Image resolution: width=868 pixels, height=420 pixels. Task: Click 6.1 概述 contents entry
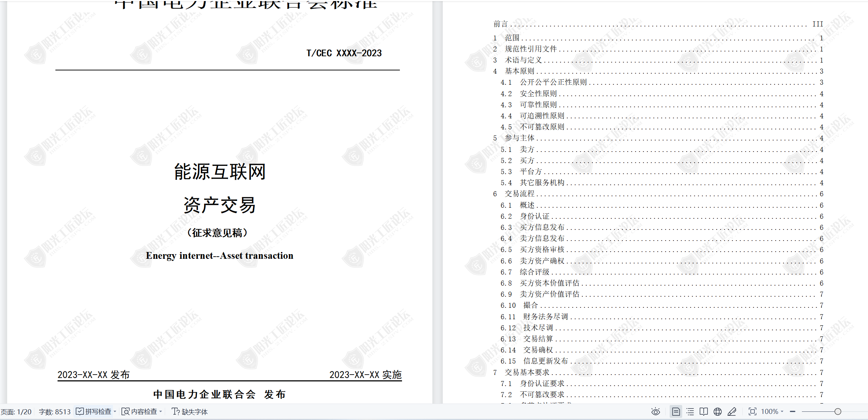662,205
